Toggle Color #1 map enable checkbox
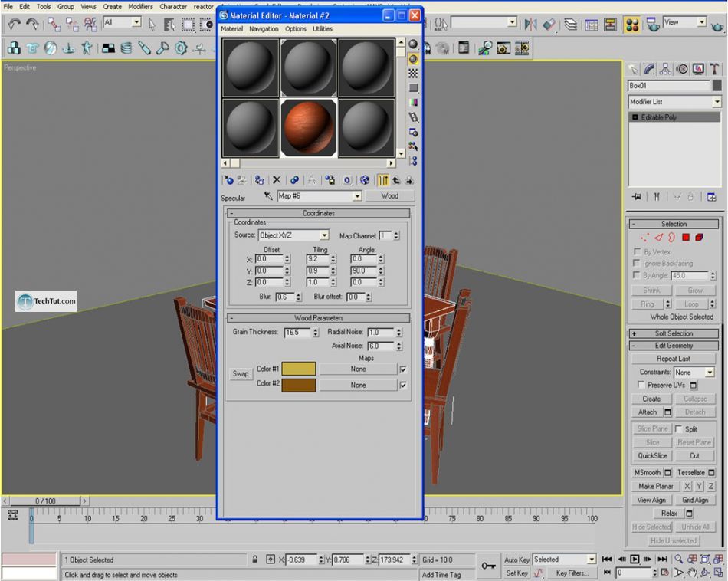Viewport: 728px width, 581px height. coord(403,369)
